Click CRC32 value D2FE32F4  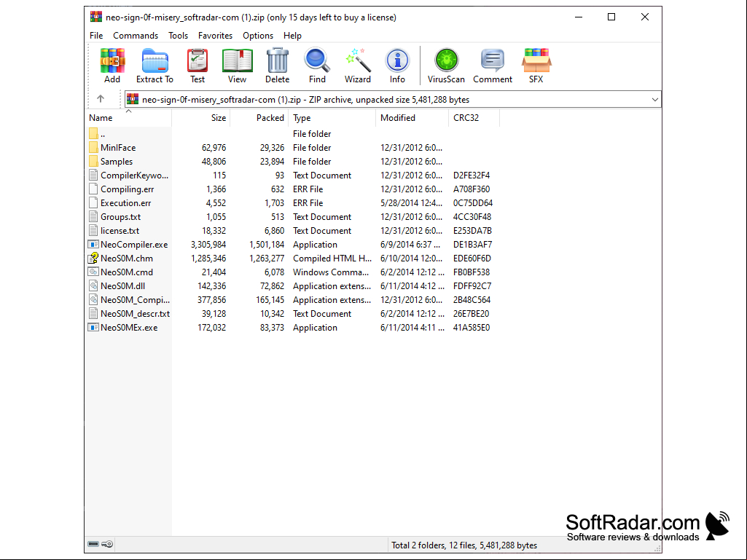[472, 176]
